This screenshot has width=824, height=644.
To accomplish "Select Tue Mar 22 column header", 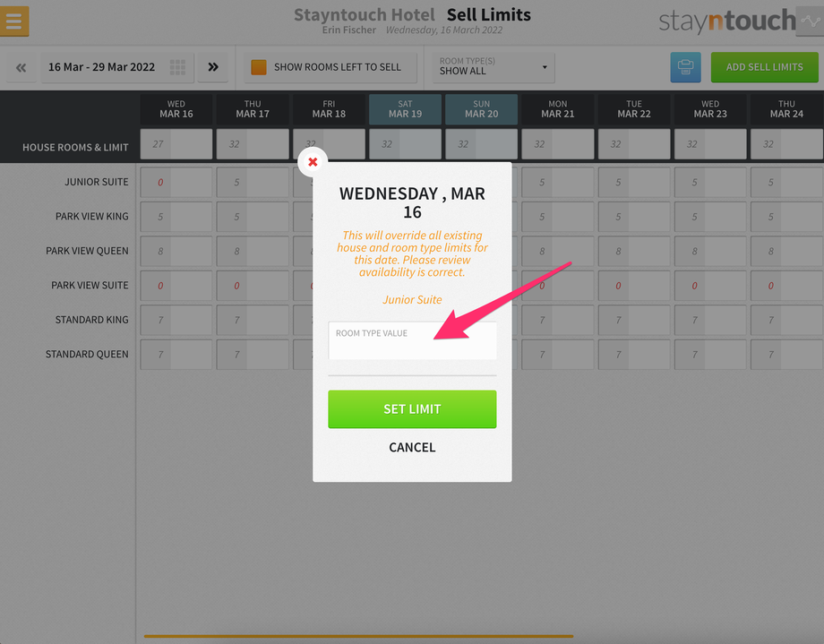I will point(634,109).
